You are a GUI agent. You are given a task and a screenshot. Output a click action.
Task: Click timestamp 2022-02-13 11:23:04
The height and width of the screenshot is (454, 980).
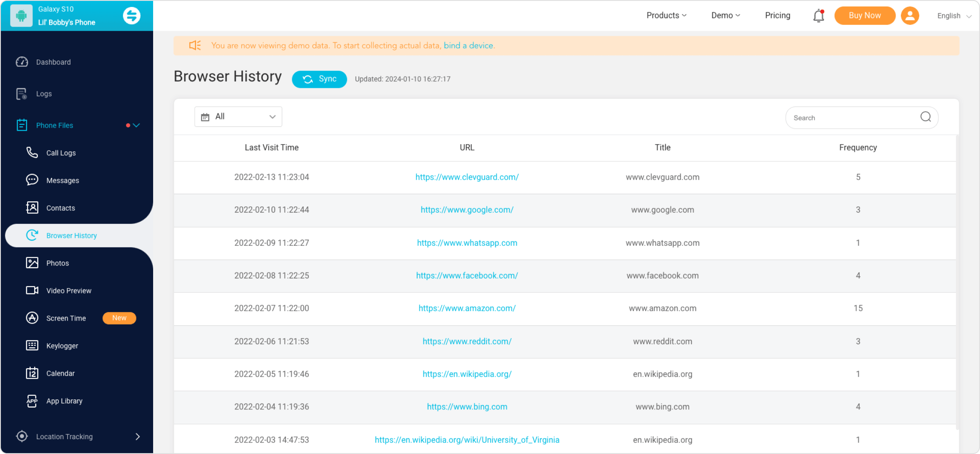[x=271, y=177]
